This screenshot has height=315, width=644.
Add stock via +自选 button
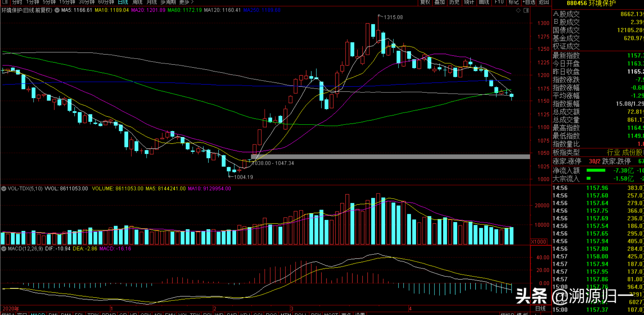coord(529,2)
